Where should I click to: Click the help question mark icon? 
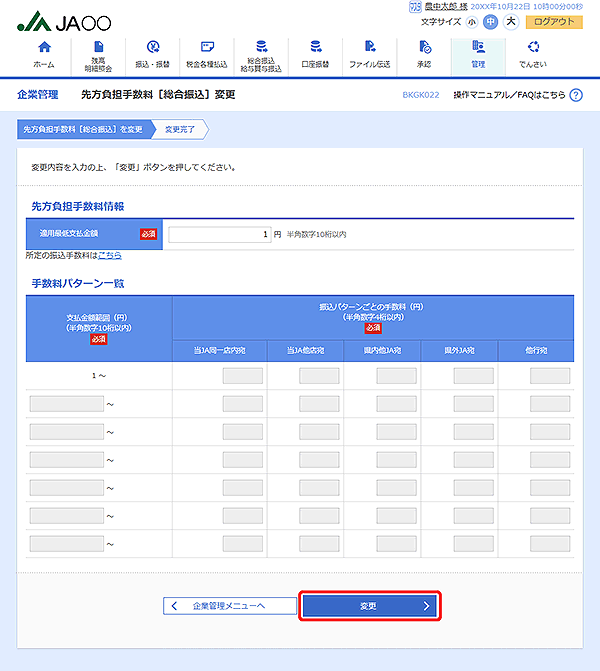click(576, 95)
